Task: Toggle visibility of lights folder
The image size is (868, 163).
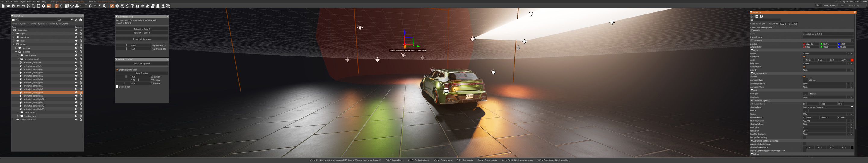Action: pyautogui.click(x=77, y=34)
